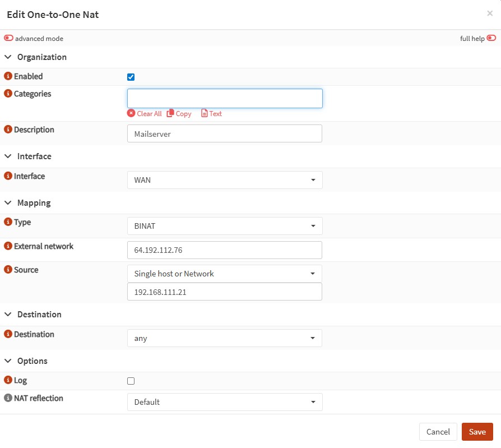
Task: Enable the Log checkbox
Action: [x=131, y=381]
